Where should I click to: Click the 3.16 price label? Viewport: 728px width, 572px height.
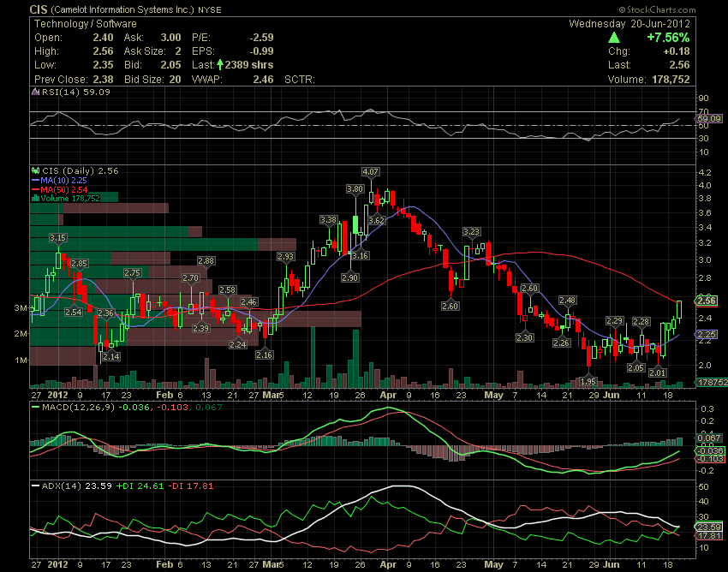[360, 255]
